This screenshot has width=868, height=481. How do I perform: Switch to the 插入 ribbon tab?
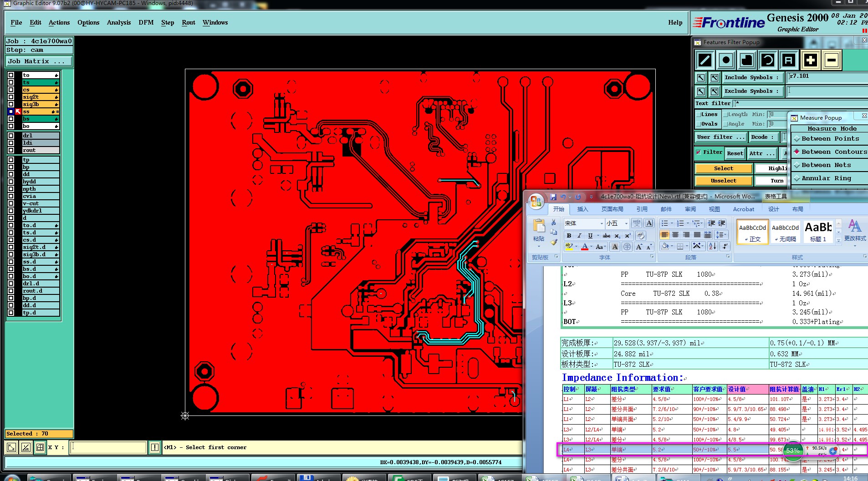click(x=582, y=209)
